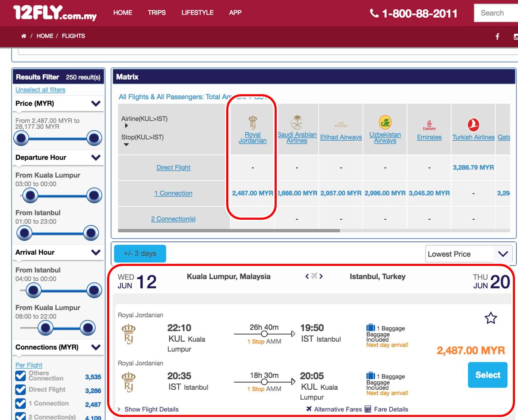Click the 12FLY.com.my logo
This screenshot has height=420, width=518.
55,13
